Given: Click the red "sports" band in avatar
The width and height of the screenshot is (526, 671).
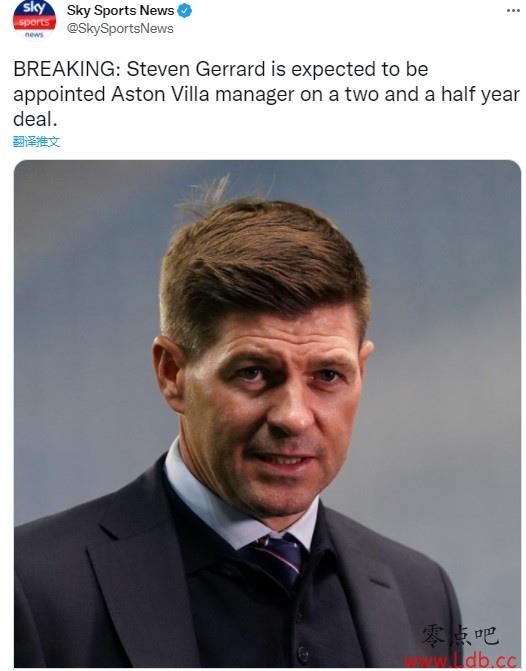Looking at the screenshot, I should pyautogui.click(x=34, y=22).
